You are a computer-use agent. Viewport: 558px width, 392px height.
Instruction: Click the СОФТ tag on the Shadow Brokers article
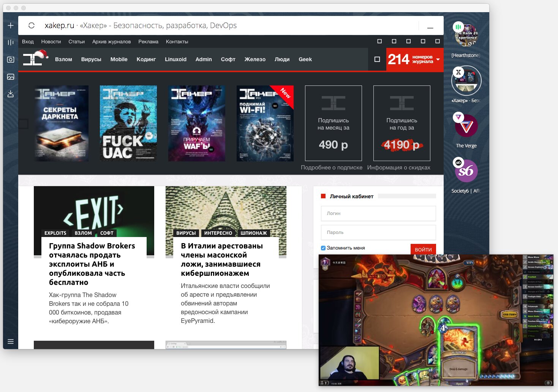click(107, 233)
